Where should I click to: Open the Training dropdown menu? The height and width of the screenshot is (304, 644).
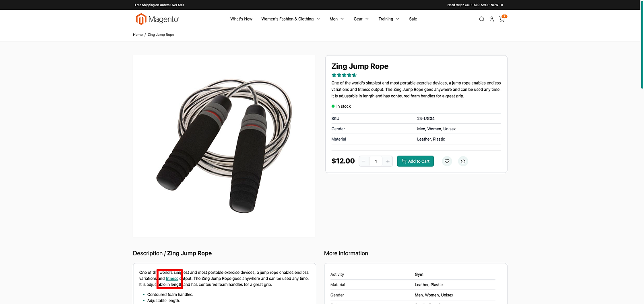(389, 19)
